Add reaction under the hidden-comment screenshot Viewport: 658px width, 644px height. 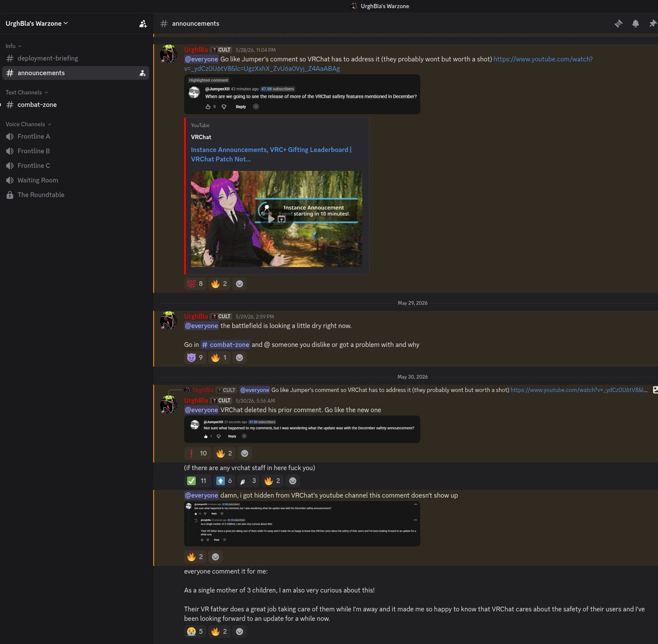point(215,557)
